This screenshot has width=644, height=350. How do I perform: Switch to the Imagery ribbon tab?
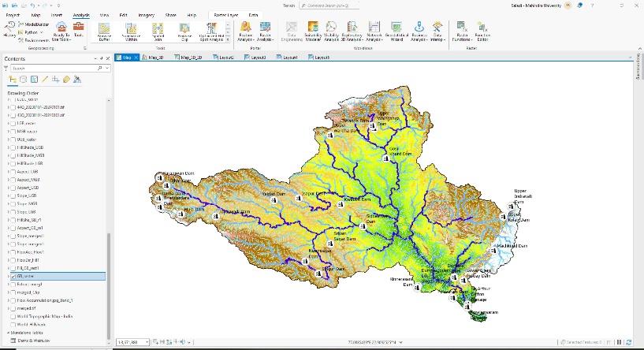[147, 15]
